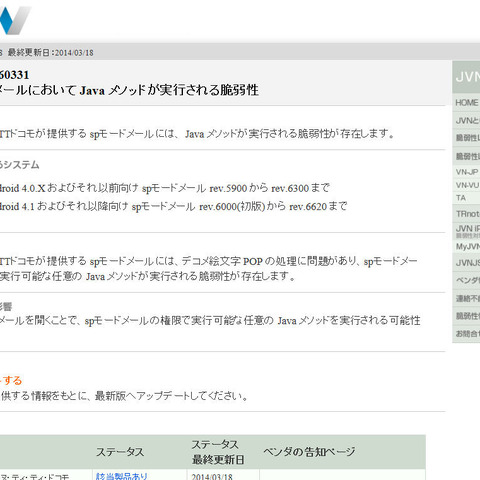Open the TRnotes sidebar item

467,214
